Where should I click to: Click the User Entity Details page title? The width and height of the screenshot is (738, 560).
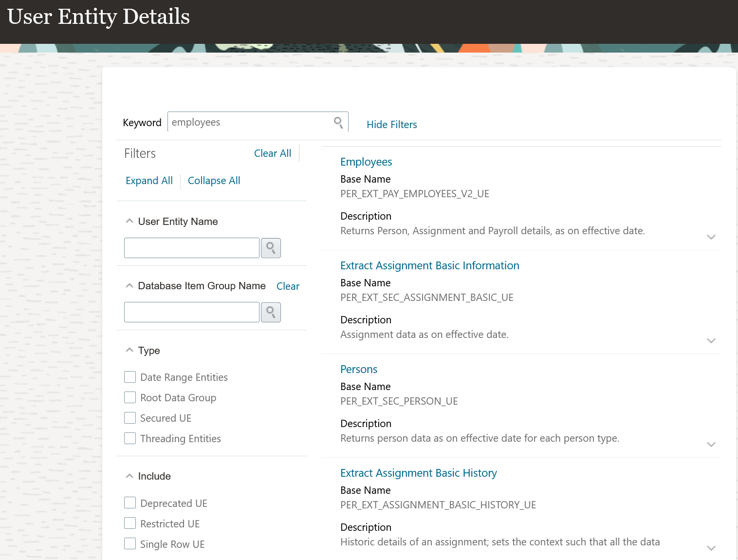(x=98, y=17)
